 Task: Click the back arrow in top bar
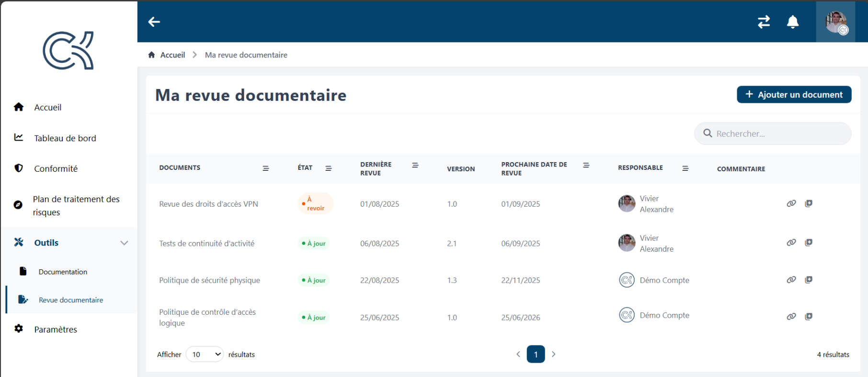click(154, 22)
